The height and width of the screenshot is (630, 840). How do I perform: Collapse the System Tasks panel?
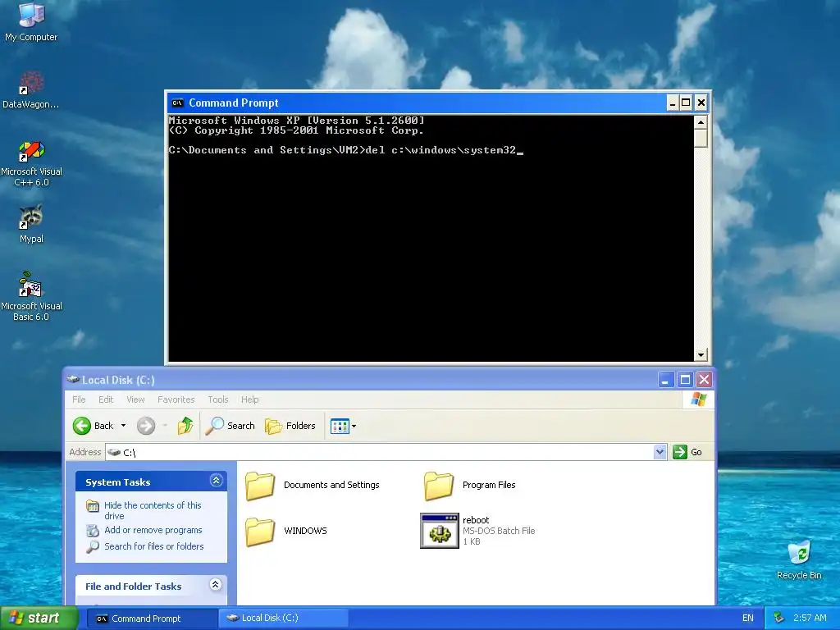tap(216, 481)
